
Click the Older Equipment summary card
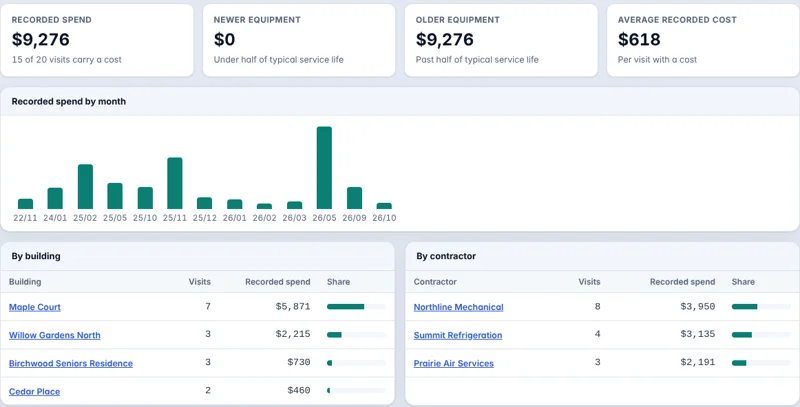point(501,40)
